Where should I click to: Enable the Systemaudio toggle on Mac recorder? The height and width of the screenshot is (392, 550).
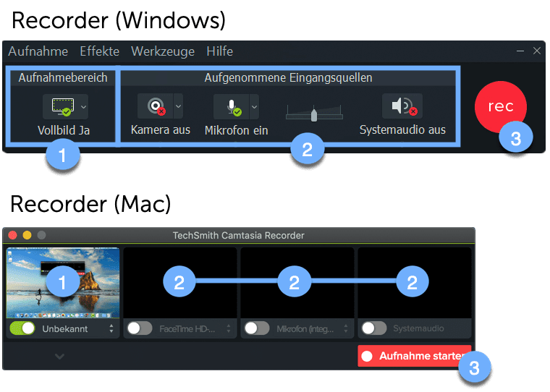tap(374, 328)
